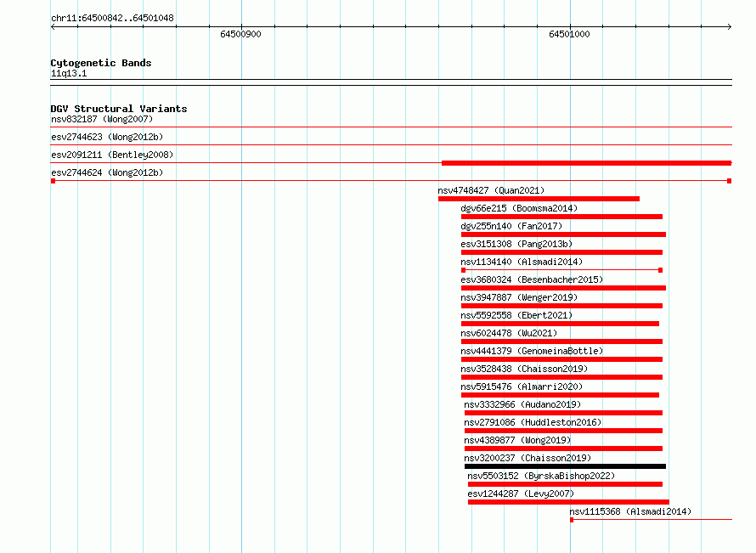The image size is (756, 553).
Task: Open nsv4748427 (Quan2021) variant label
Action: 491,190
